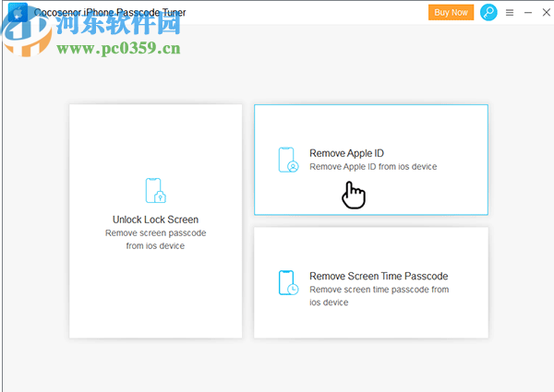Open the registration key icon
This screenshot has width=554, height=392.
488,12
